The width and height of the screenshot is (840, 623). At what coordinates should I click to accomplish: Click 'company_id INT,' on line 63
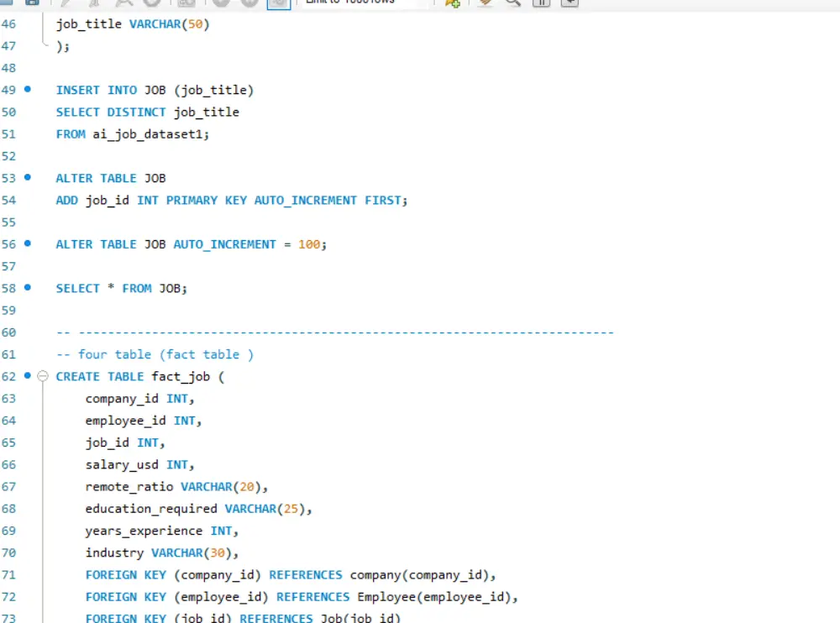coord(139,399)
